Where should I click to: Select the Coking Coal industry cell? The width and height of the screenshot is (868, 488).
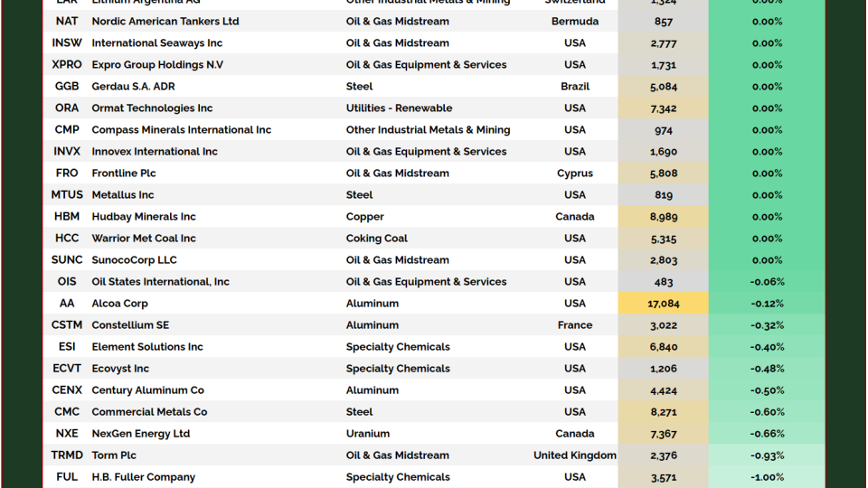(376, 239)
